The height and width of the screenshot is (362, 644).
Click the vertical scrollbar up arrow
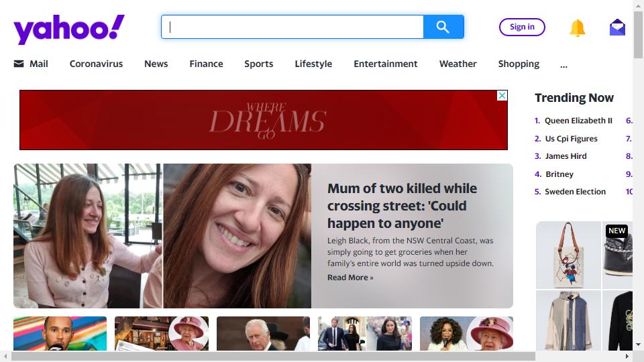click(638, 5)
